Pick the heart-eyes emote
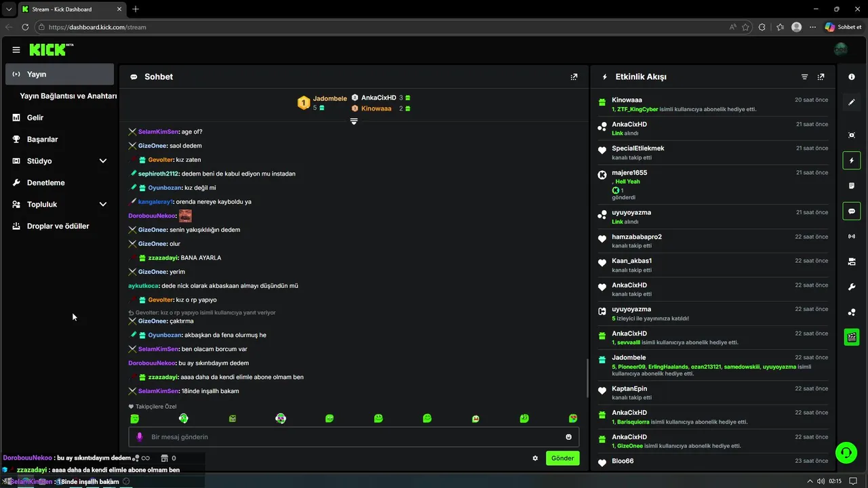The width and height of the screenshot is (868, 488). click(573, 419)
